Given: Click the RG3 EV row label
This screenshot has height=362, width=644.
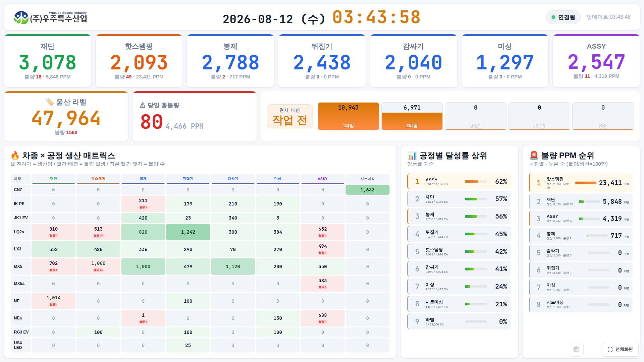Looking at the screenshot, I should click(x=20, y=332).
